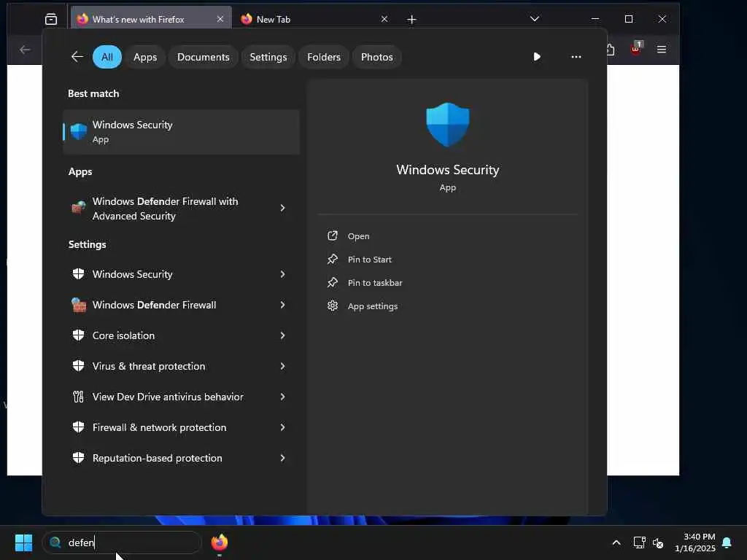Click the taskbar search box containing defen
Viewport: 747px width, 560px height.
click(x=122, y=542)
